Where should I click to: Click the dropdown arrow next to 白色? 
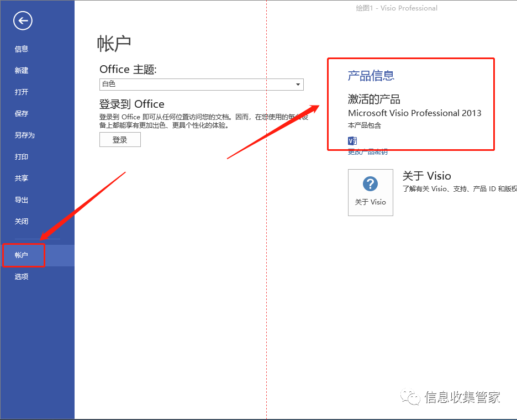[298, 85]
